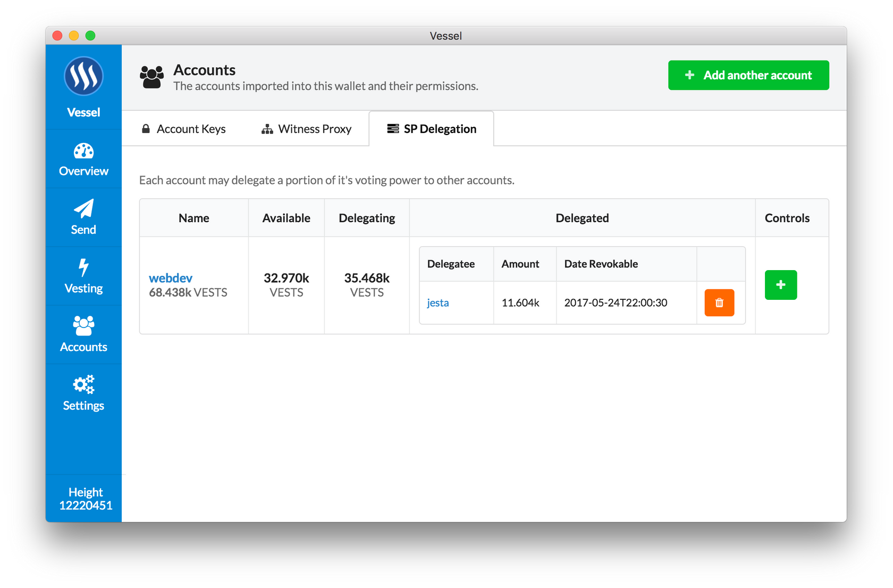Click the 68.438k VESTS total
Screen dimensions: 893x588
[188, 292]
